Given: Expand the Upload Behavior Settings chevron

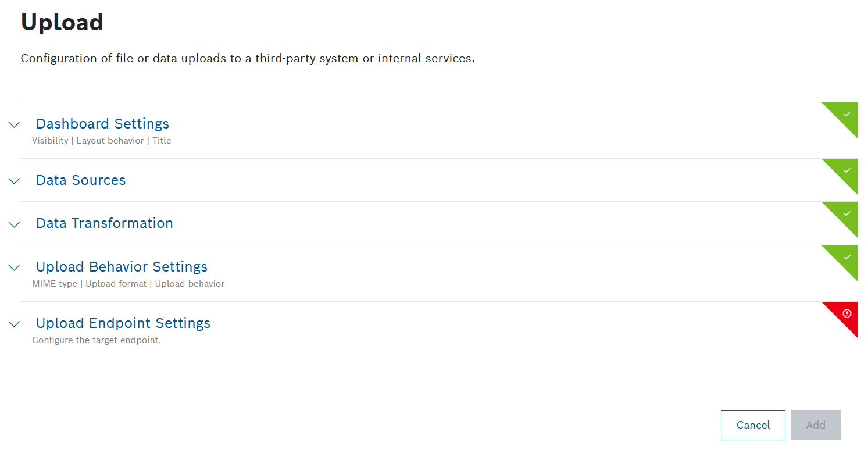Looking at the screenshot, I should click(15, 267).
